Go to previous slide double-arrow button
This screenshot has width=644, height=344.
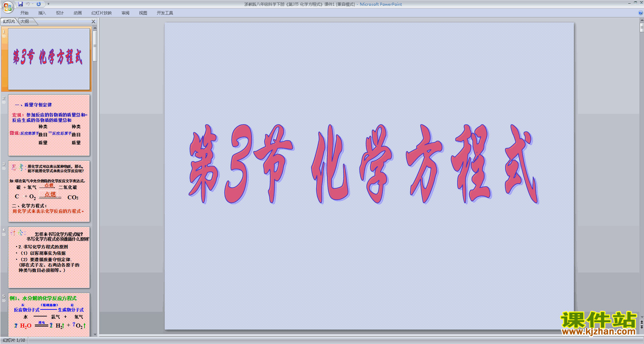pyautogui.click(x=642, y=322)
